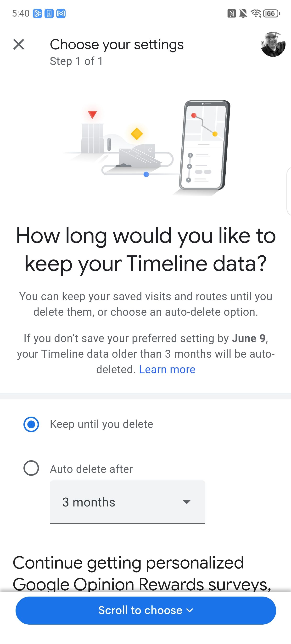The width and height of the screenshot is (291, 644).
Task: Open the "3 months" duration dropdown
Action: click(127, 502)
